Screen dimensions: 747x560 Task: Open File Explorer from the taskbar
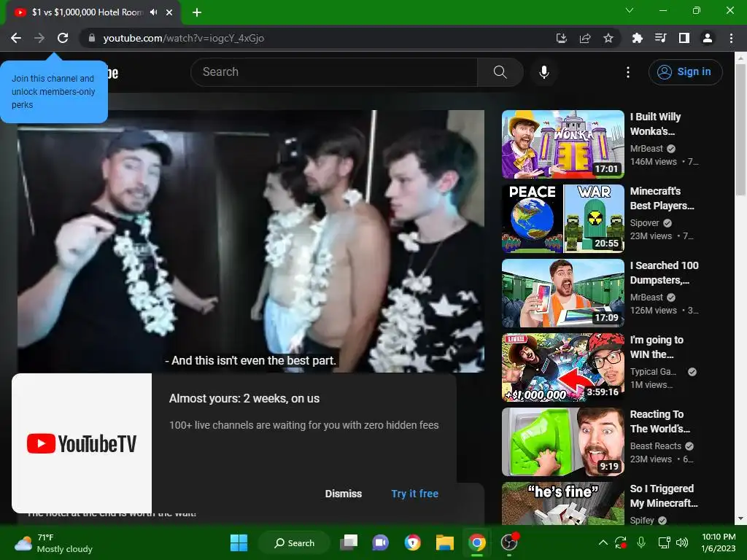pos(444,542)
